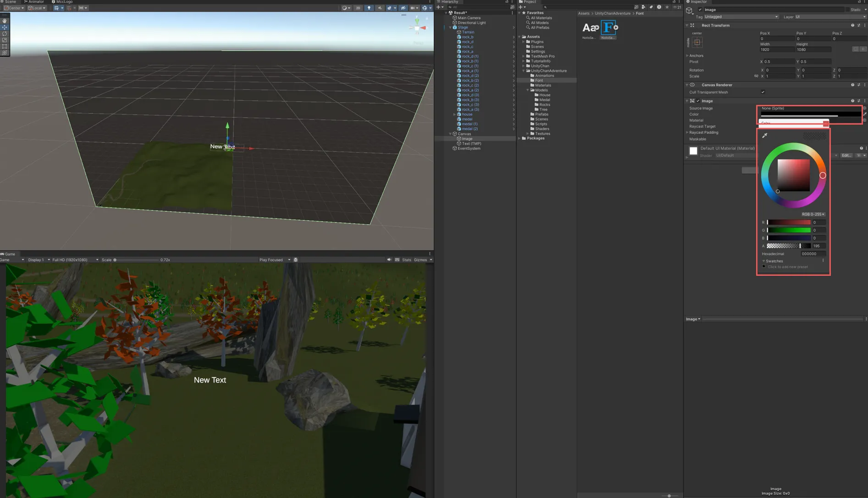This screenshot has width=868, height=498.
Task: Toggle scene lighting with the lightbulb icon
Action: 369,8
